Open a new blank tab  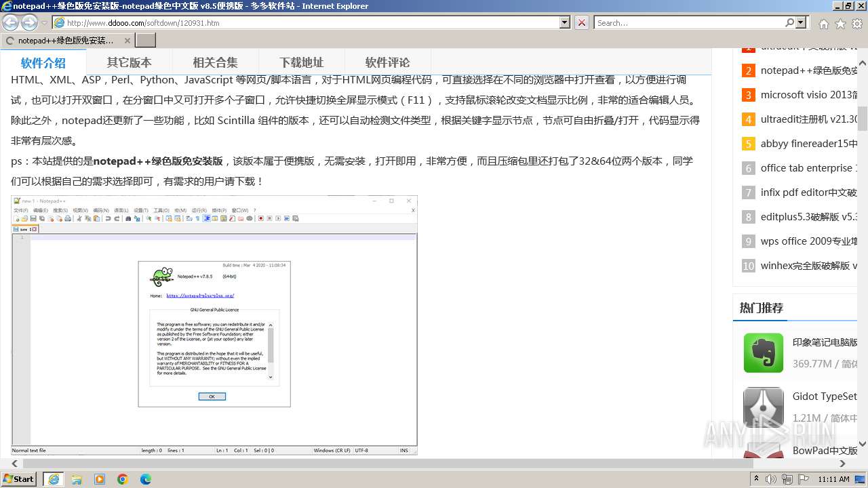click(146, 41)
